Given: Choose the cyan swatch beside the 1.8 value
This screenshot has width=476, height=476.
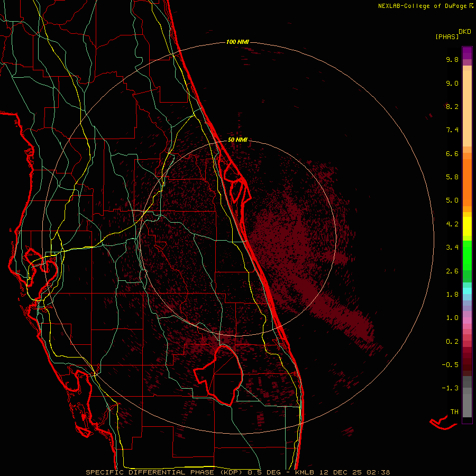Looking at the screenshot, I should (467, 291).
